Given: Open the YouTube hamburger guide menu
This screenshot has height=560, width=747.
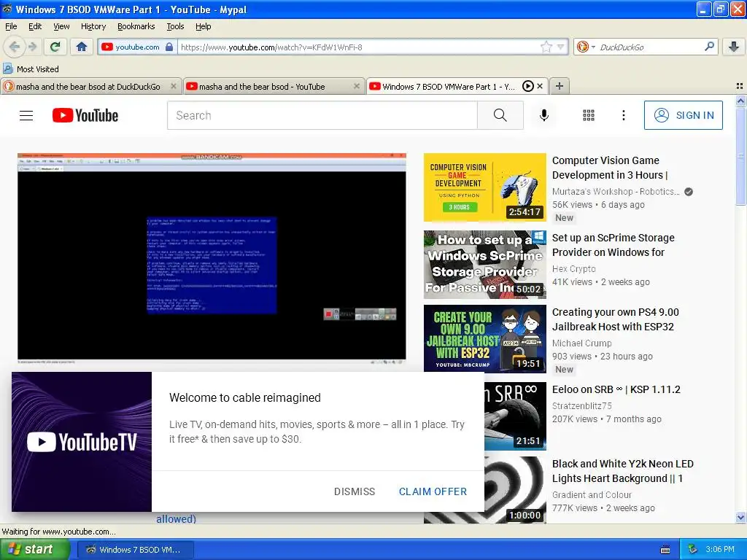Looking at the screenshot, I should (x=26, y=115).
